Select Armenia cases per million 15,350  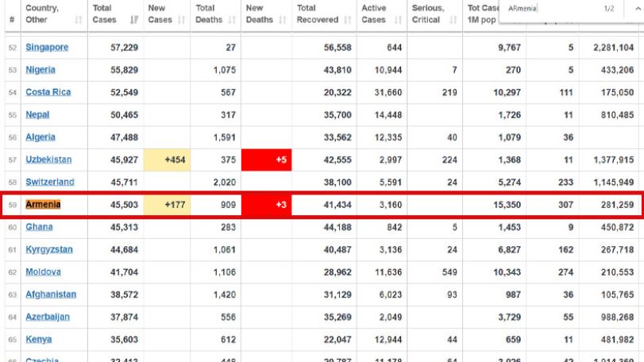[507, 204]
